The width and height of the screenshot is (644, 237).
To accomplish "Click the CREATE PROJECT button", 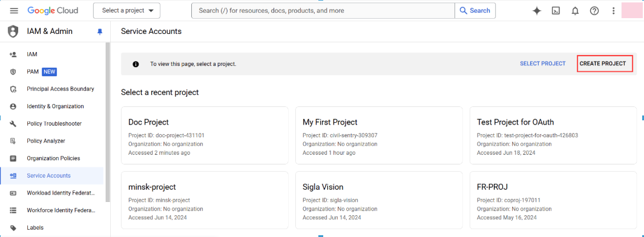I will (x=602, y=63).
